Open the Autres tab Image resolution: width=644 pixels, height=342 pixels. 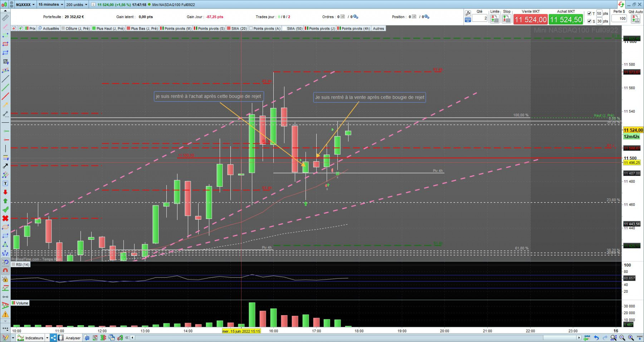point(379,28)
